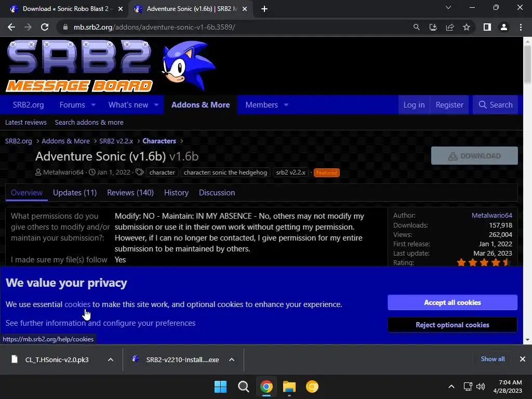Go to Addons & More breadcrumb
Image resolution: width=532 pixels, height=399 pixels.
click(x=65, y=141)
